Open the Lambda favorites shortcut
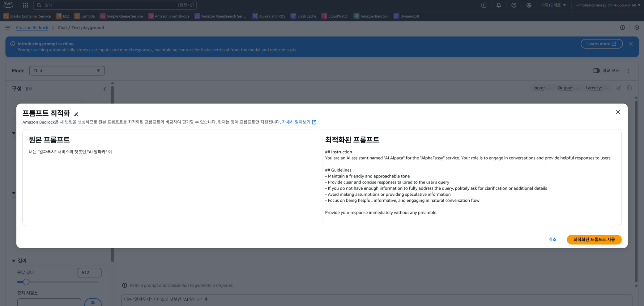Viewport: 644px width, 306px height. click(x=84, y=16)
